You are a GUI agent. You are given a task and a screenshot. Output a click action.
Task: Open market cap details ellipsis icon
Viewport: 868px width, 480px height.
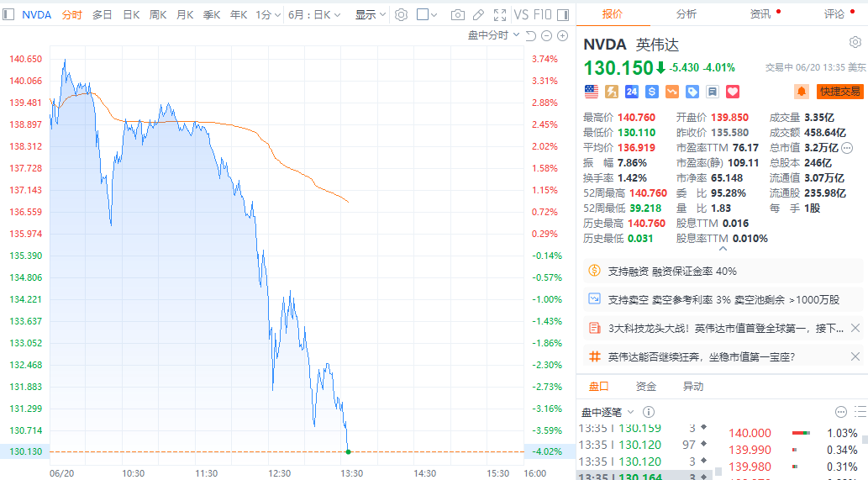pyautogui.click(x=847, y=148)
